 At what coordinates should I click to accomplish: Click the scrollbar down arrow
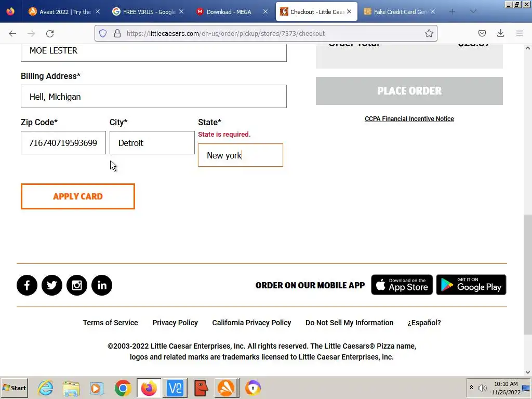pyautogui.click(x=528, y=372)
